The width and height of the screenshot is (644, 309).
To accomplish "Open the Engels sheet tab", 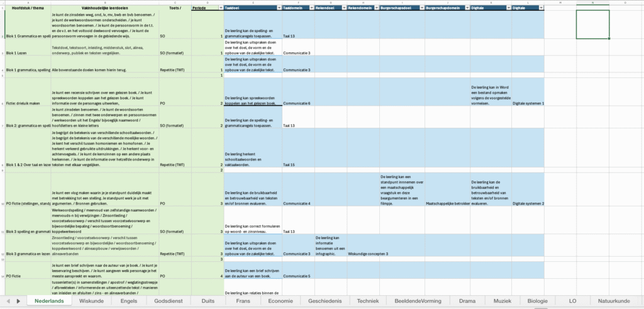I will coord(128,301).
